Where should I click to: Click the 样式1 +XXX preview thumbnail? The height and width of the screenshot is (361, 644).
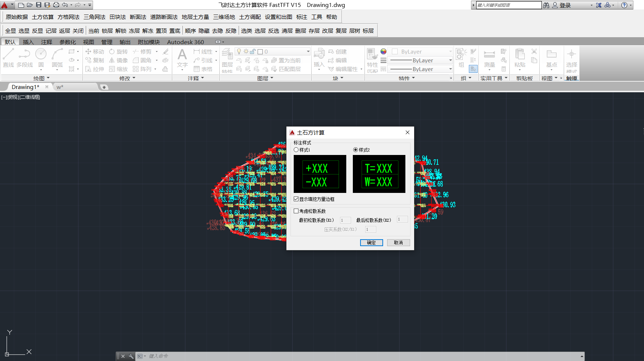pyautogui.click(x=320, y=174)
